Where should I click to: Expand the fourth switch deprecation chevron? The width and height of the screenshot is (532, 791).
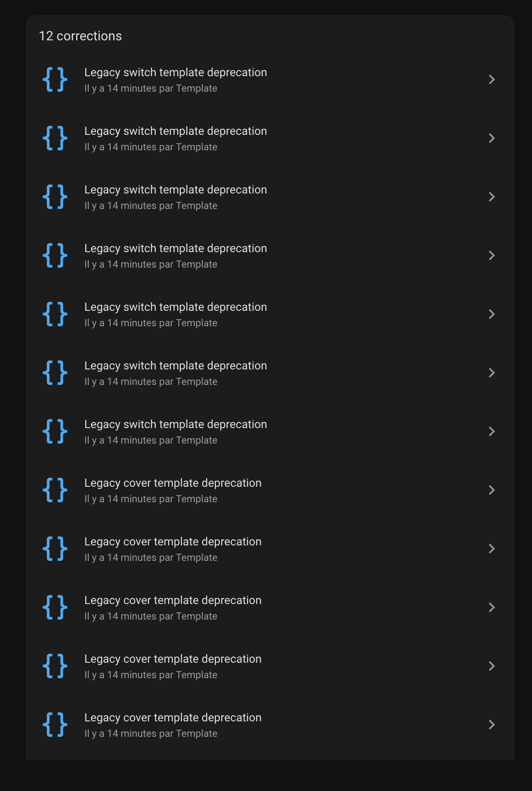492,255
